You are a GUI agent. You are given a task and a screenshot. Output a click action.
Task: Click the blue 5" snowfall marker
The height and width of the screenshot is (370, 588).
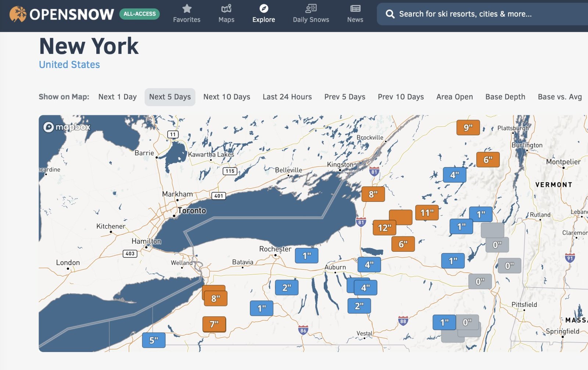click(154, 341)
